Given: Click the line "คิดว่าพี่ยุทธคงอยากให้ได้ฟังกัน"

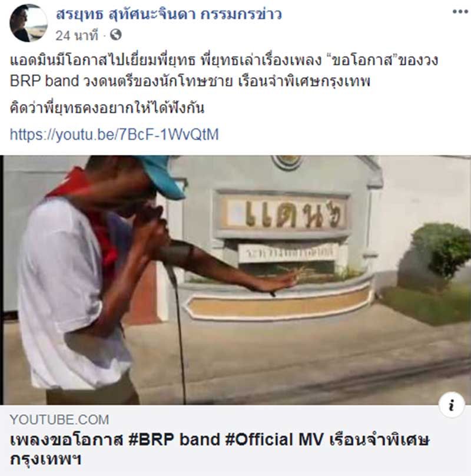Looking at the screenshot, I should click(107, 108).
